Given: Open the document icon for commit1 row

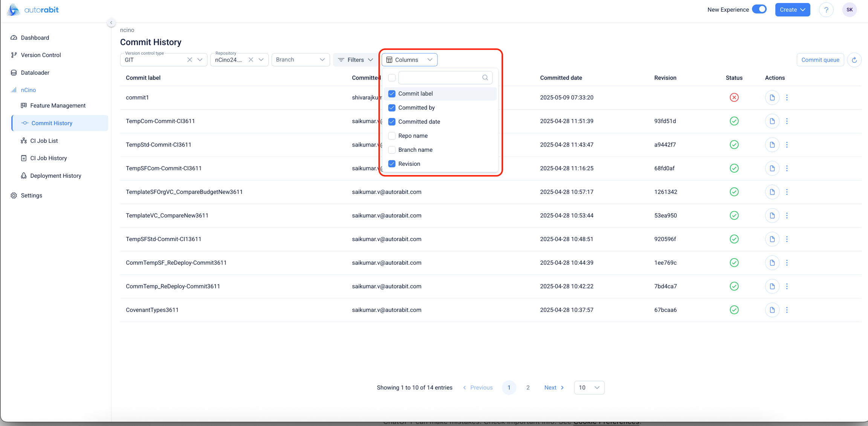Looking at the screenshot, I should [x=772, y=98].
